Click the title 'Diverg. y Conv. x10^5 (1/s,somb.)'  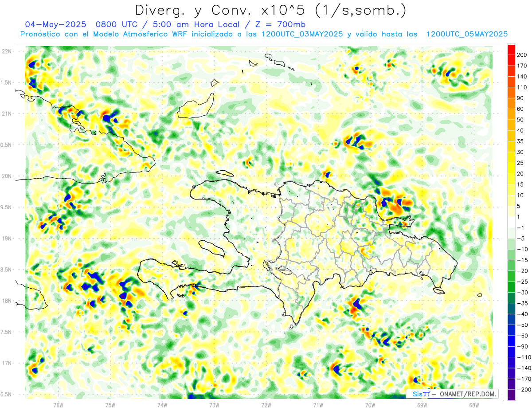(x=270, y=10)
